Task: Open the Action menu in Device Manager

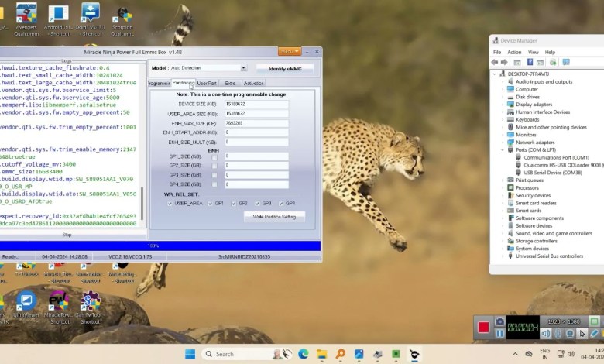Action: [x=514, y=52]
